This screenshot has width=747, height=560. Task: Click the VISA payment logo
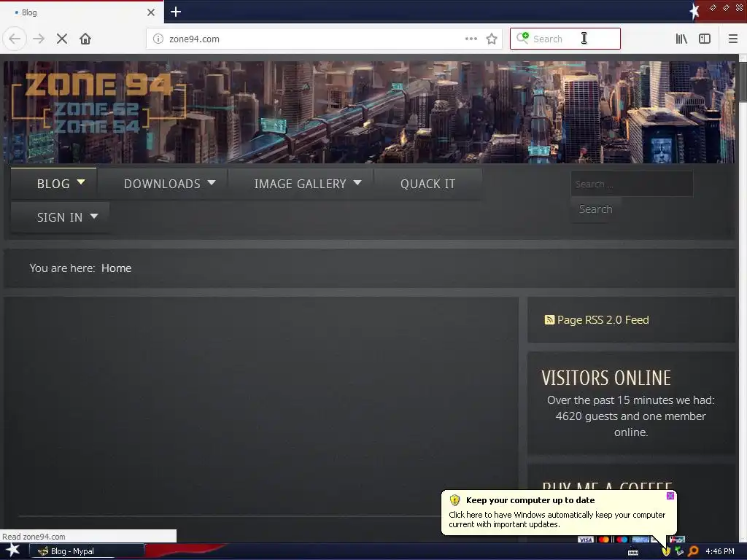pos(586,540)
